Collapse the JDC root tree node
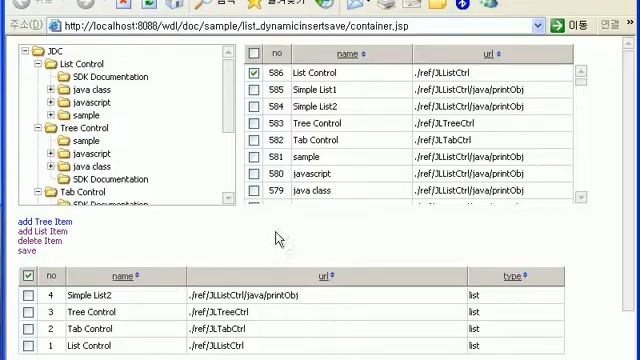Screen dimensions: 640x360 pos(25,51)
